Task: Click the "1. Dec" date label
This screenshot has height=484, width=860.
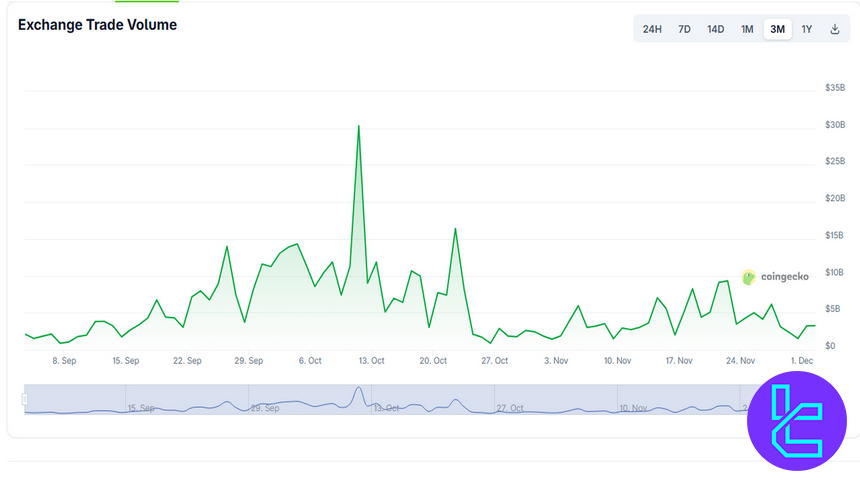Action: [x=801, y=361]
